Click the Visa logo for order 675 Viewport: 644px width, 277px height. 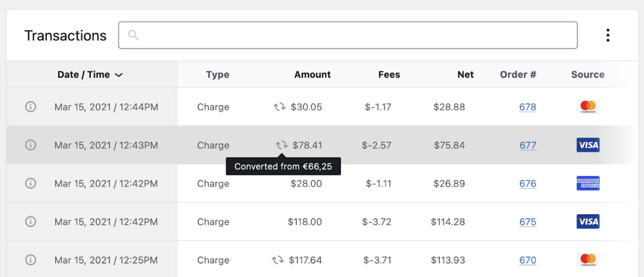(x=588, y=222)
